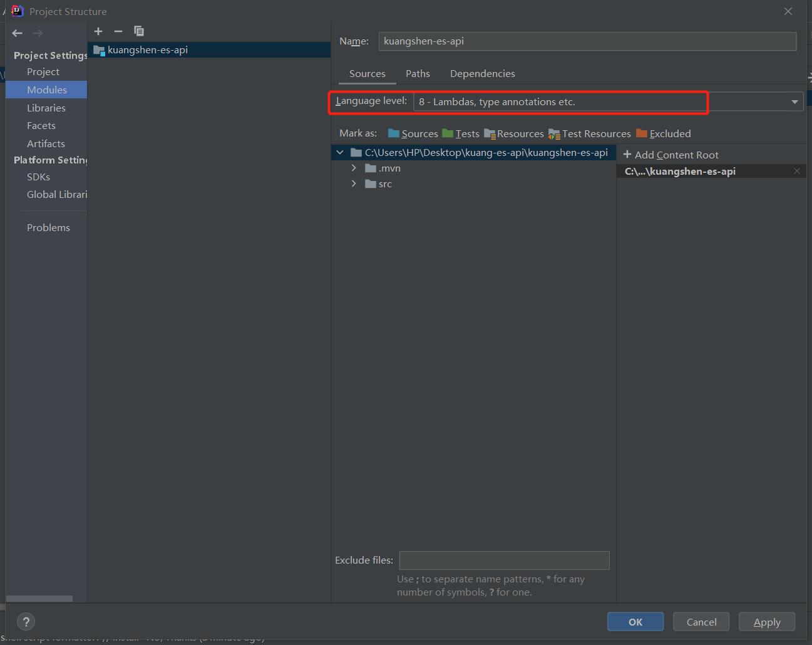Open Problems section
The width and height of the screenshot is (812, 645).
[x=48, y=227]
